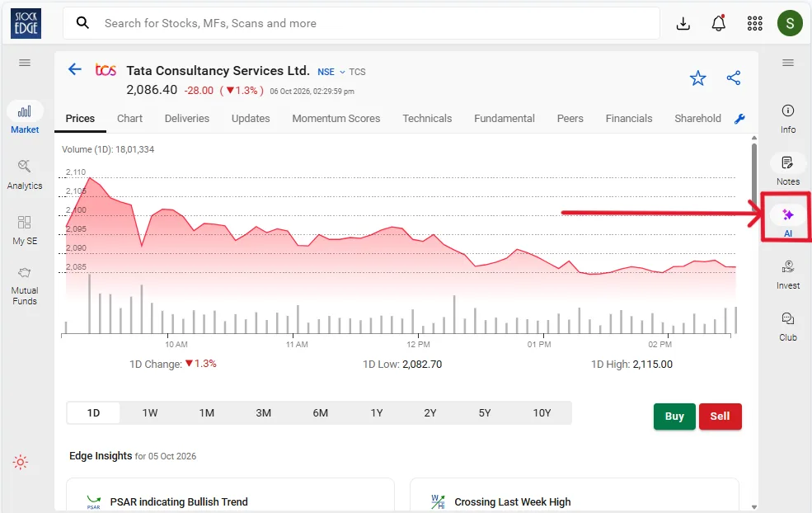Select the 1M time range

point(207,413)
